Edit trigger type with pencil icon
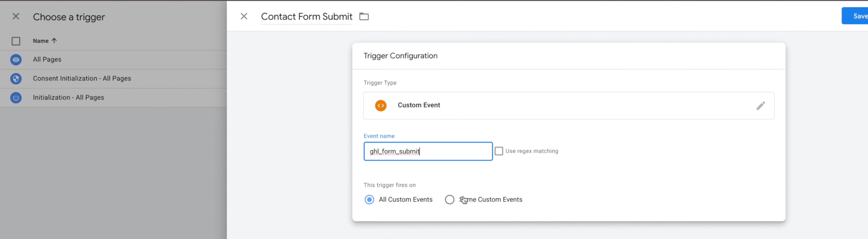The image size is (868, 239). pyautogui.click(x=761, y=106)
